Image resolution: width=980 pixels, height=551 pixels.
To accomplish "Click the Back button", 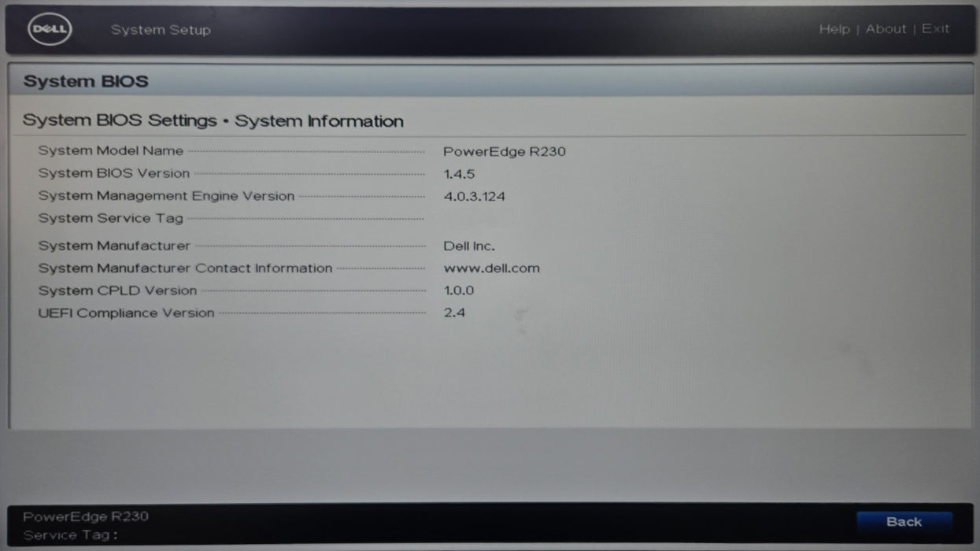I will pyautogui.click(x=904, y=522).
